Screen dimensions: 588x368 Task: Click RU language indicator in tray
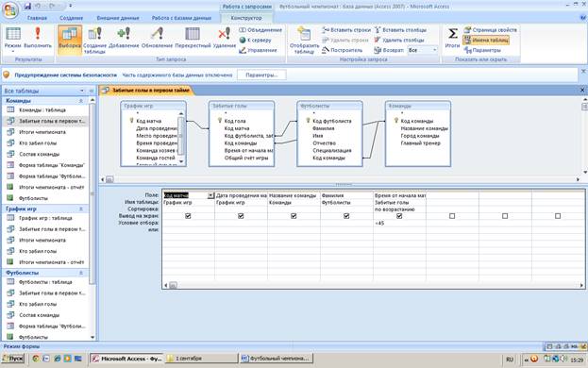pyautogui.click(x=510, y=360)
